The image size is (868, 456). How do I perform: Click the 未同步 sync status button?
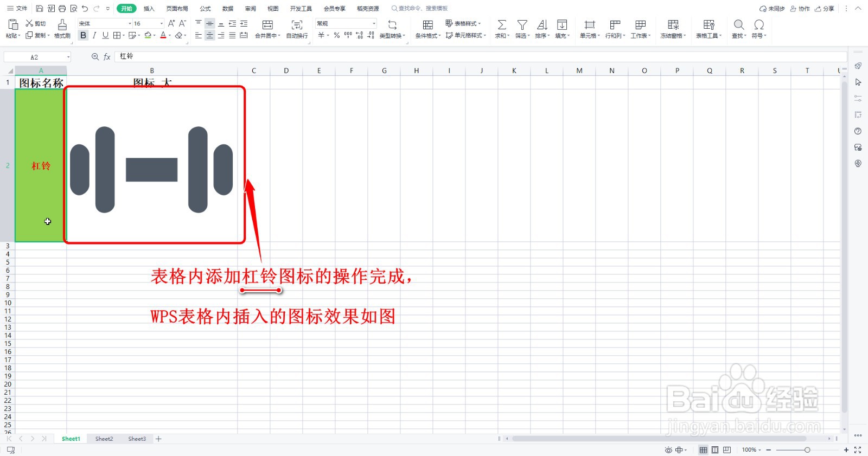772,9
